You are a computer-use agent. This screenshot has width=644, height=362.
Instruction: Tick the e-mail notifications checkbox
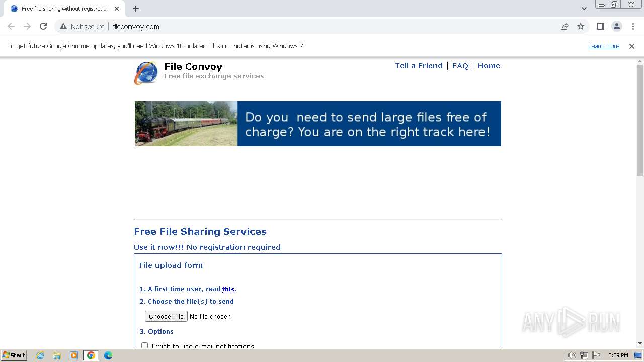(x=145, y=346)
